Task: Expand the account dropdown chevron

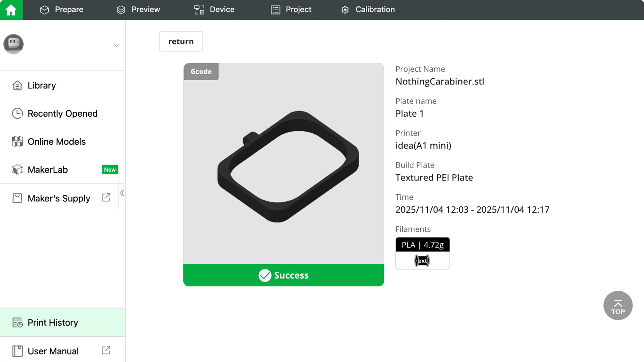Action: tap(116, 45)
